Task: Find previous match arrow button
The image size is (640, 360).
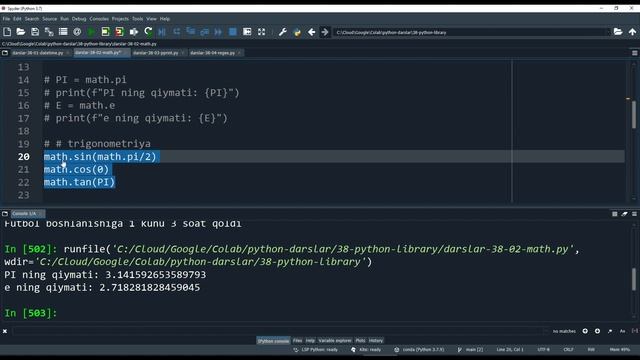Action: coord(585,331)
